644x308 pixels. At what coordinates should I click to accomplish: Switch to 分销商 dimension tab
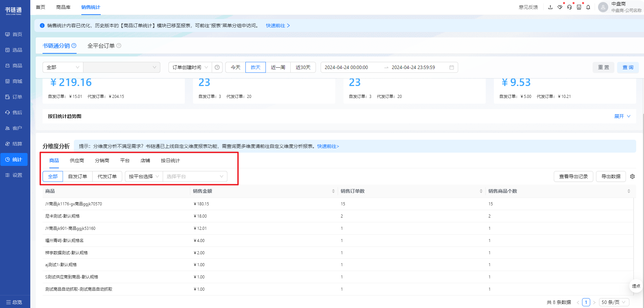tap(102, 160)
